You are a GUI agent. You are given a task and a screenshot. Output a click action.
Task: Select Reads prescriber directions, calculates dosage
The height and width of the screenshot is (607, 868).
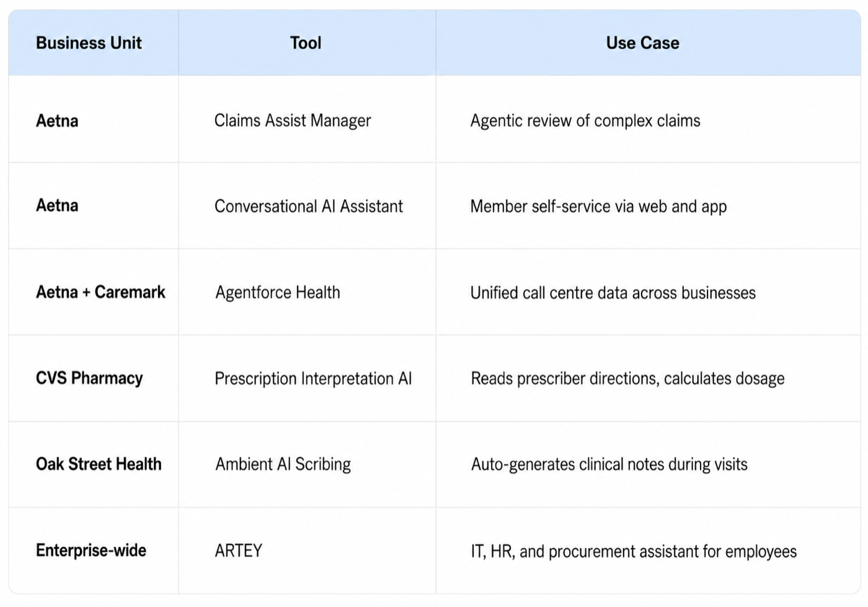(627, 378)
